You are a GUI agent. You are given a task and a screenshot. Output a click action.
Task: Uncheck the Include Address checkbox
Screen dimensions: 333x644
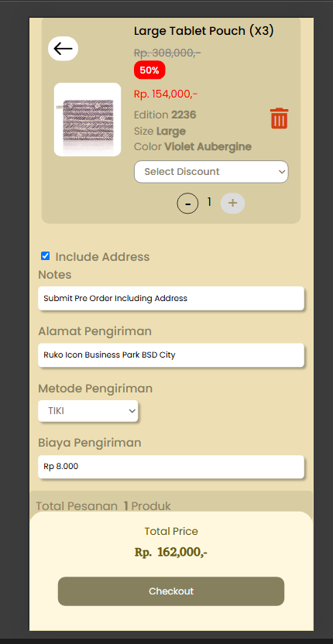pyautogui.click(x=45, y=256)
